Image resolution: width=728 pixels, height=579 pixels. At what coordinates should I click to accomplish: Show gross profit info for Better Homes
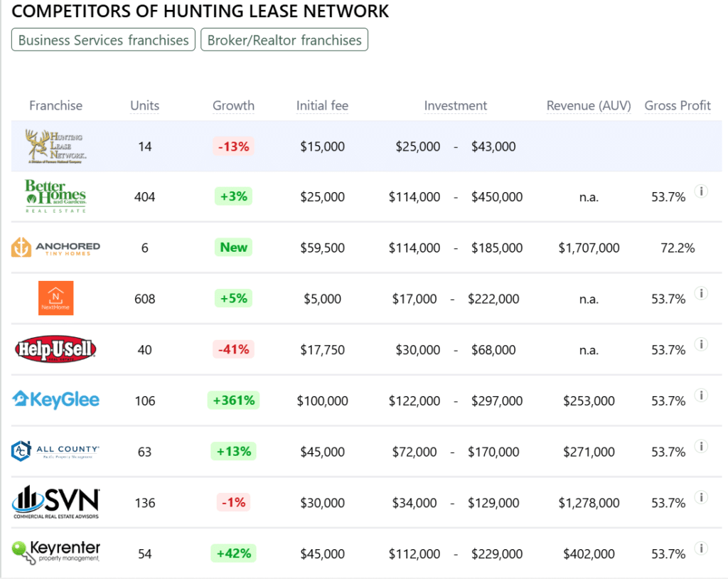[x=701, y=191]
